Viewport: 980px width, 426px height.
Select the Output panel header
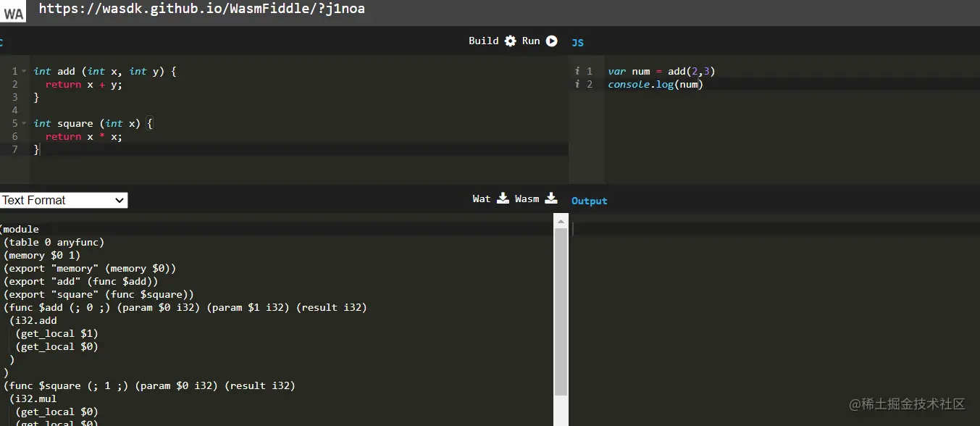click(x=590, y=201)
